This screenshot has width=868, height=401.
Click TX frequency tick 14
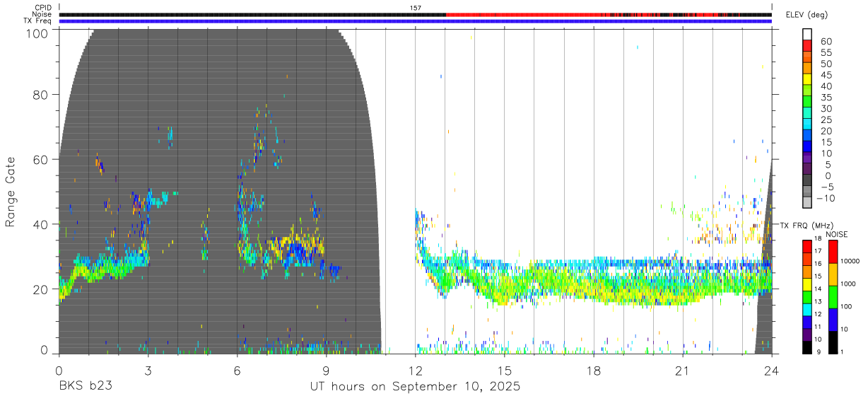point(818,289)
